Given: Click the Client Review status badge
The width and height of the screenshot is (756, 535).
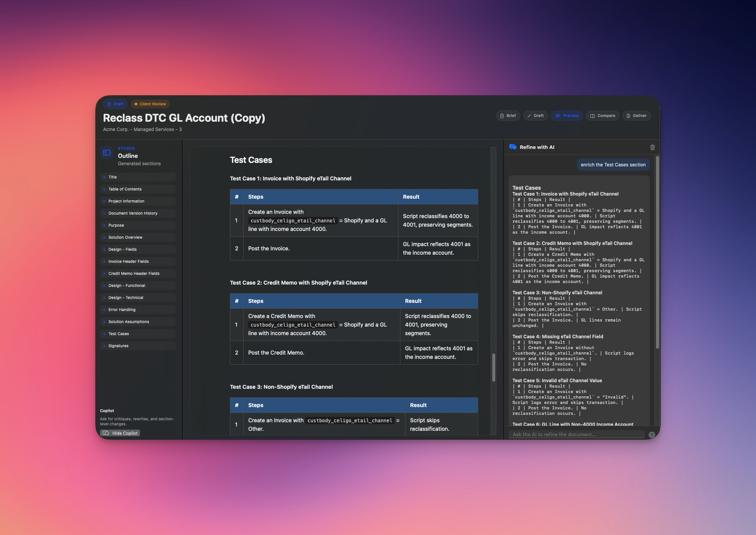Looking at the screenshot, I should tap(150, 104).
